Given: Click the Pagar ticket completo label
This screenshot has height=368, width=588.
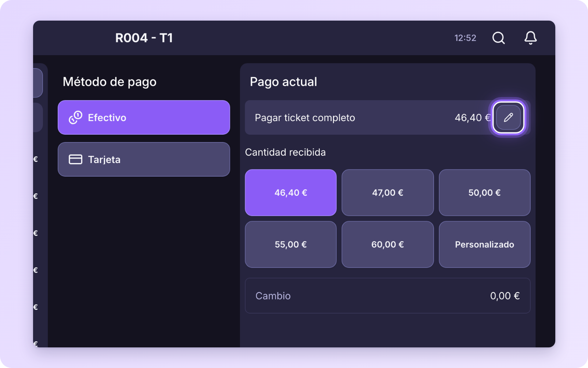Looking at the screenshot, I should pyautogui.click(x=305, y=118).
